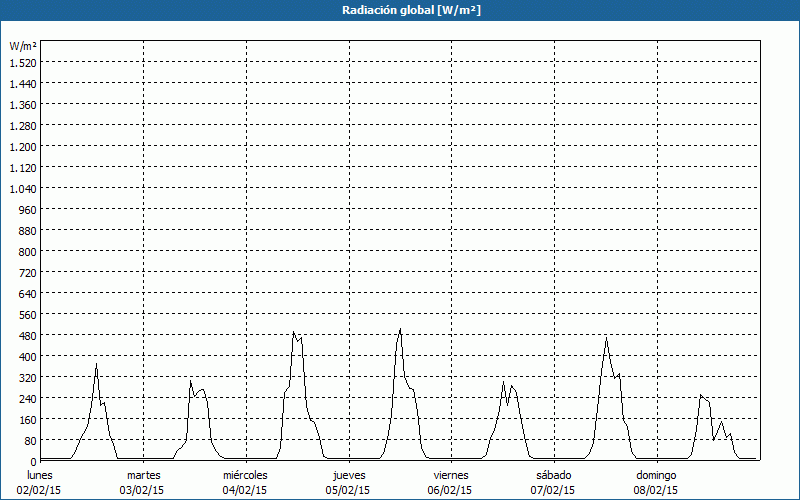
Task: Click the 400 axis value
Action: click(28, 357)
